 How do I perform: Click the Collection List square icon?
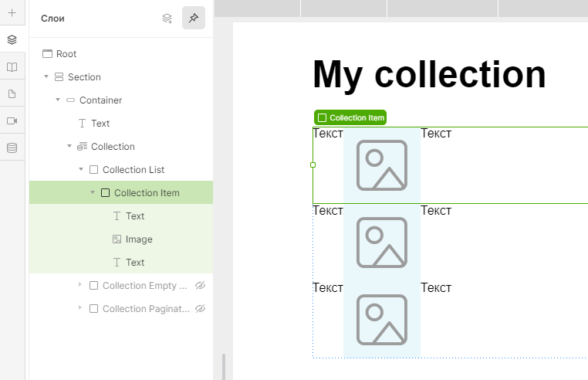click(93, 170)
